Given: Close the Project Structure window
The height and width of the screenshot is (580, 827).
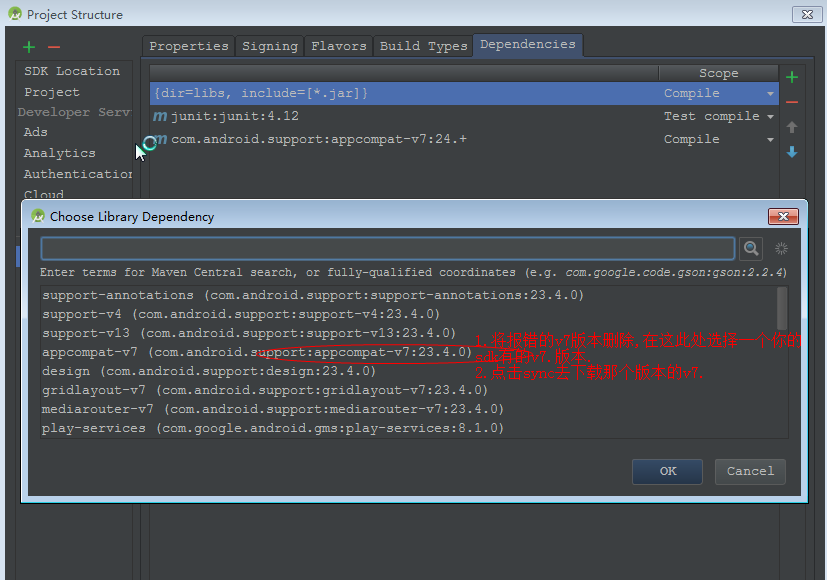Looking at the screenshot, I should pyautogui.click(x=807, y=15).
